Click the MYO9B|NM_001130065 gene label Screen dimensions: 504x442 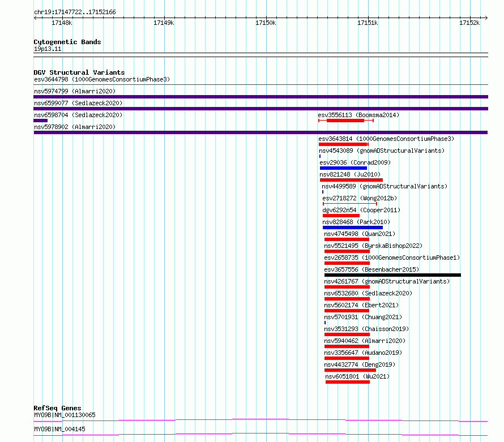65,415
